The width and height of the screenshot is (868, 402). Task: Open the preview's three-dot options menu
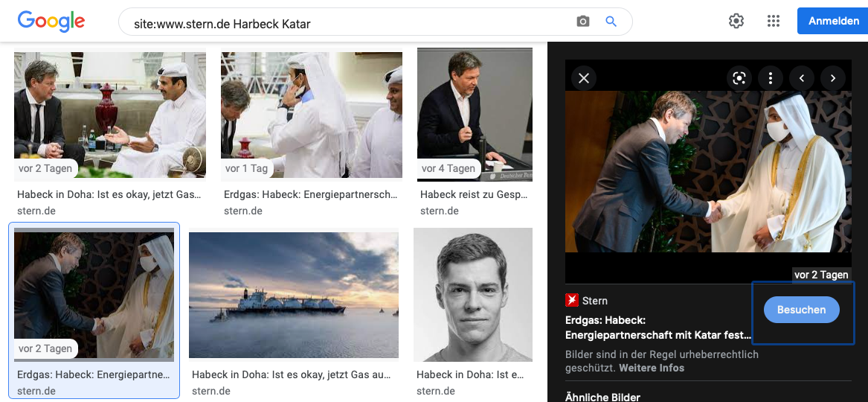[771, 78]
